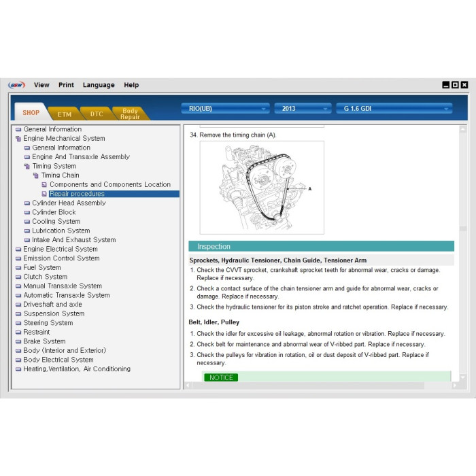The image size is (476, 476).
Task: Open the RIO(UB) model dropdown
Action: (225, 109)
